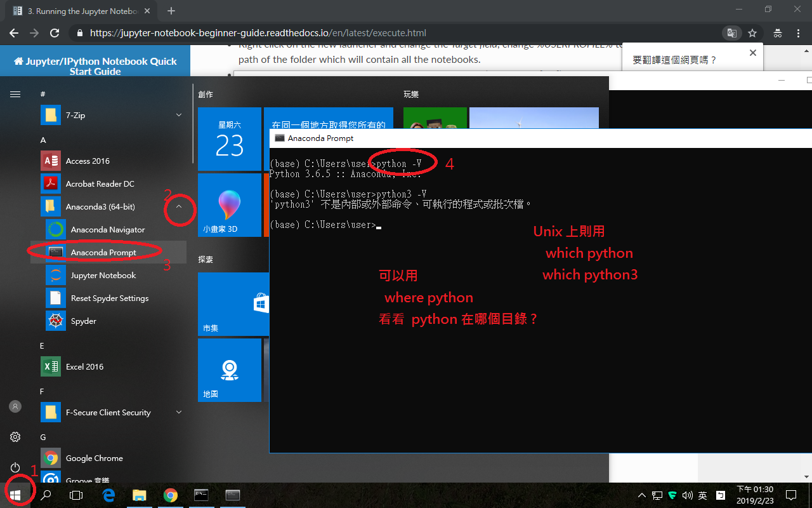Click the 玩樂 tile group heading

click(x=411, y=94)
